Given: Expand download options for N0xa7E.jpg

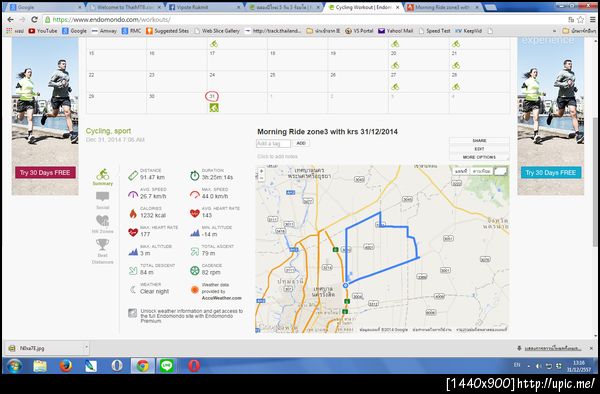Looking at the screenshot, I should pos(86,348).
